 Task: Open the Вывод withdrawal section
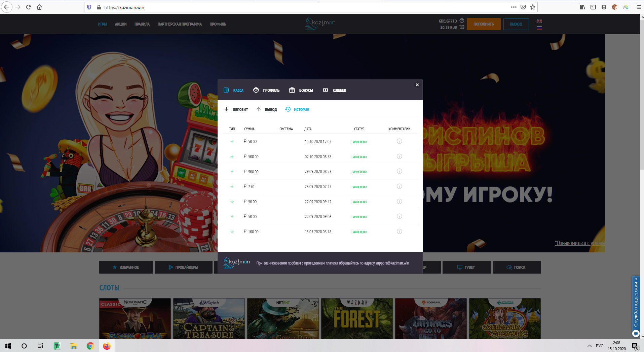[267, 109]
